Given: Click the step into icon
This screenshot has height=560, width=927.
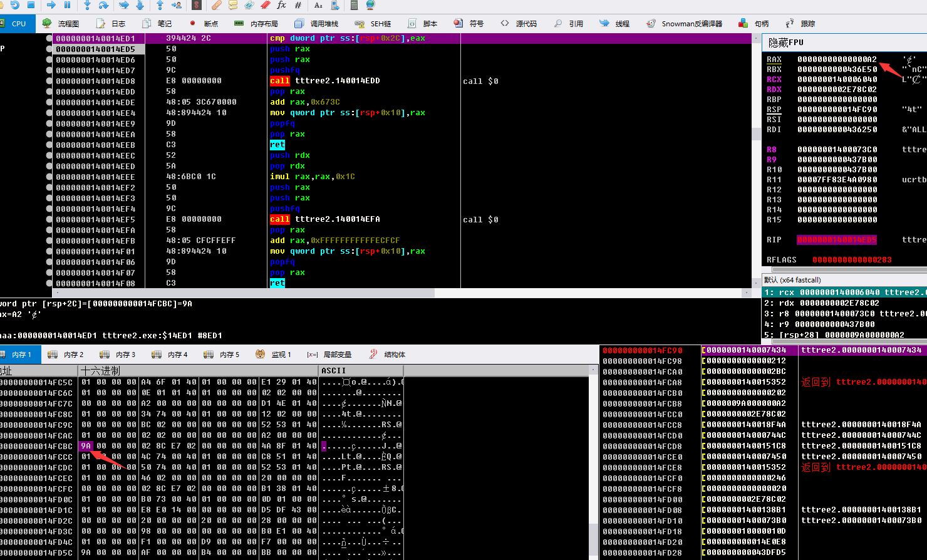Looking at the screenshot, I should (87, 5).
